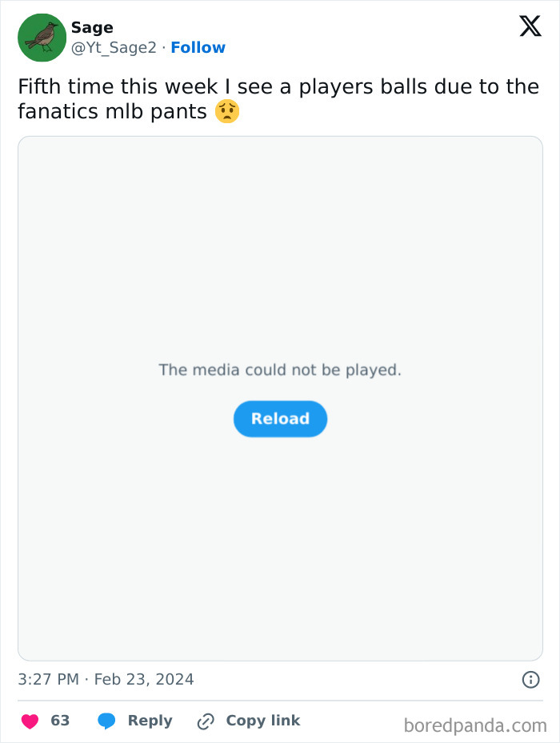
Task: Click the X logo in the top corner
Action: coord(530,26)
